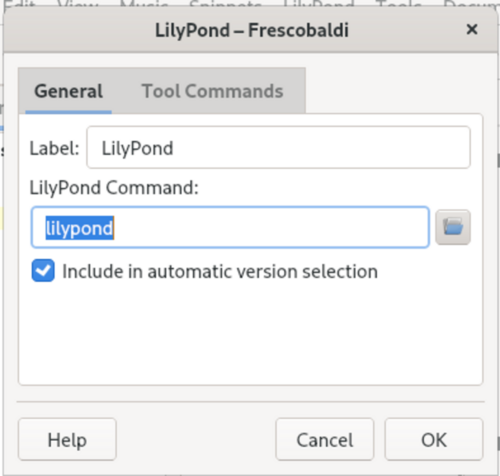Click the highlighted 'lilypond' text
The image size is (500, 476).
click(x=80, y=228)
